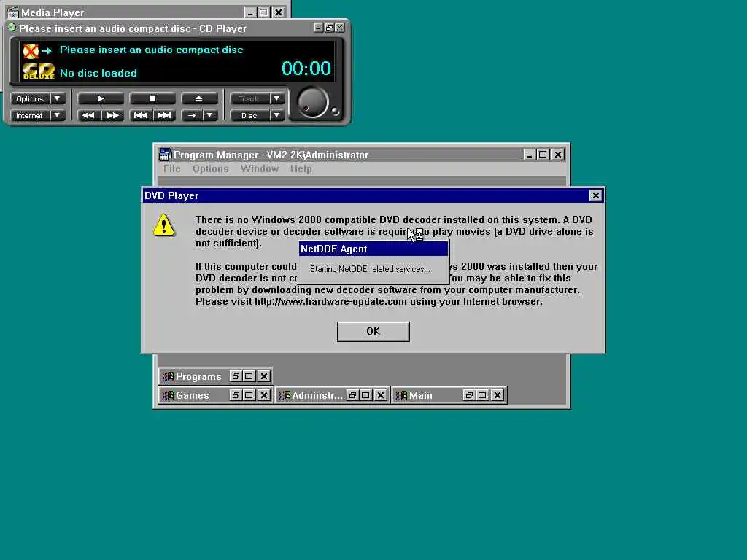Close the Administr... group window
This screenshot has width=747, height=560.
(x=381, y=395)
